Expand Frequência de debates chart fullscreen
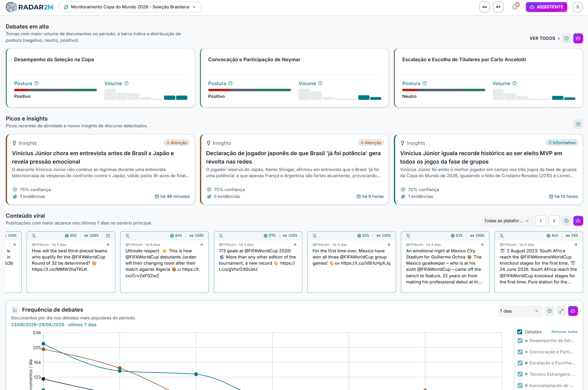The width and height of the screenshot is (588, 390). (x=561, y=311)
